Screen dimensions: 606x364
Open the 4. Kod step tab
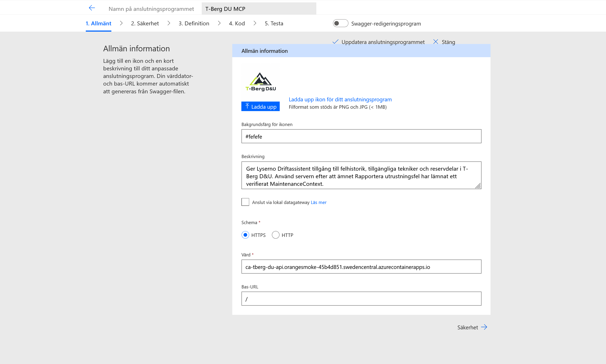click(237, 23)
